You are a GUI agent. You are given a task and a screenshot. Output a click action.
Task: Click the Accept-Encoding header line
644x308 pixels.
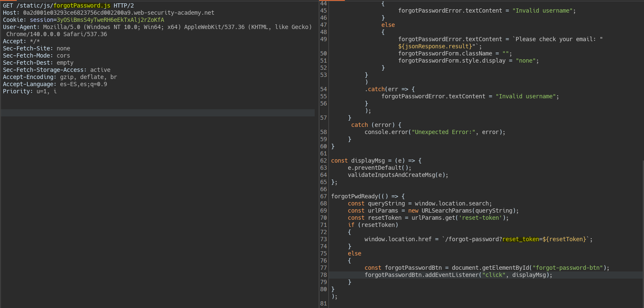click(x=60, y=77)
